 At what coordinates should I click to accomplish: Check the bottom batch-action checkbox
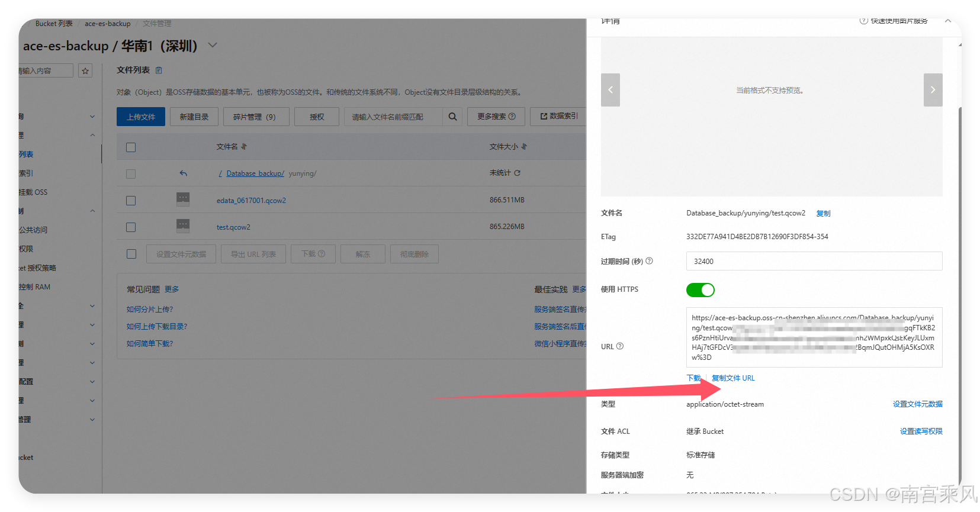[x=131, y=254]
